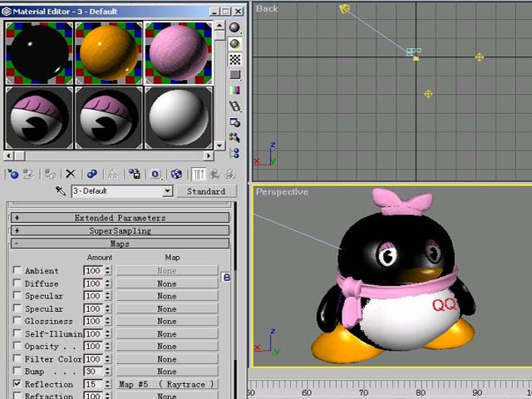Click the Make Unique icon
Image resolution: width=532 pixels, height=399 pixels.
tap(113, 175)
